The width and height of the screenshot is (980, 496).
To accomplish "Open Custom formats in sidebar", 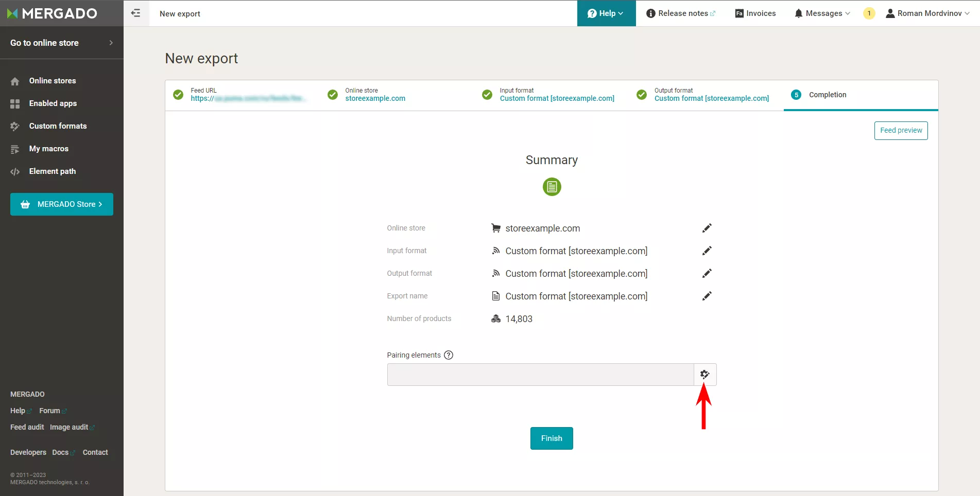I will [x=58, y=126].
